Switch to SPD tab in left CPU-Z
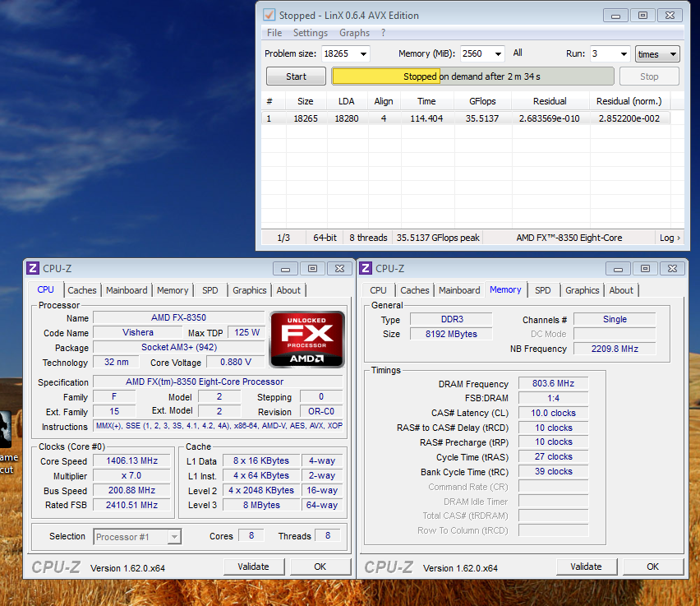 (x=210, y=290)
